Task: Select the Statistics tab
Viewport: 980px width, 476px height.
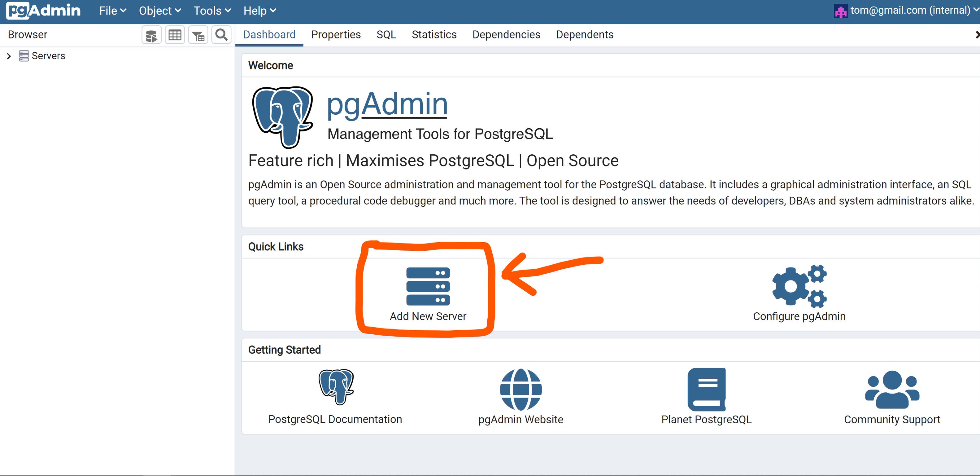Action: point(434,35)
